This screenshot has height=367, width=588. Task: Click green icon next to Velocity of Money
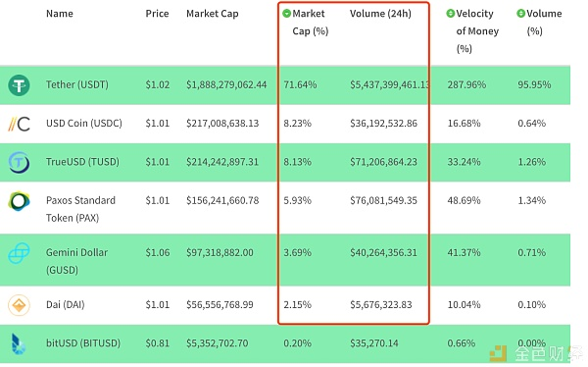point(451,14)
